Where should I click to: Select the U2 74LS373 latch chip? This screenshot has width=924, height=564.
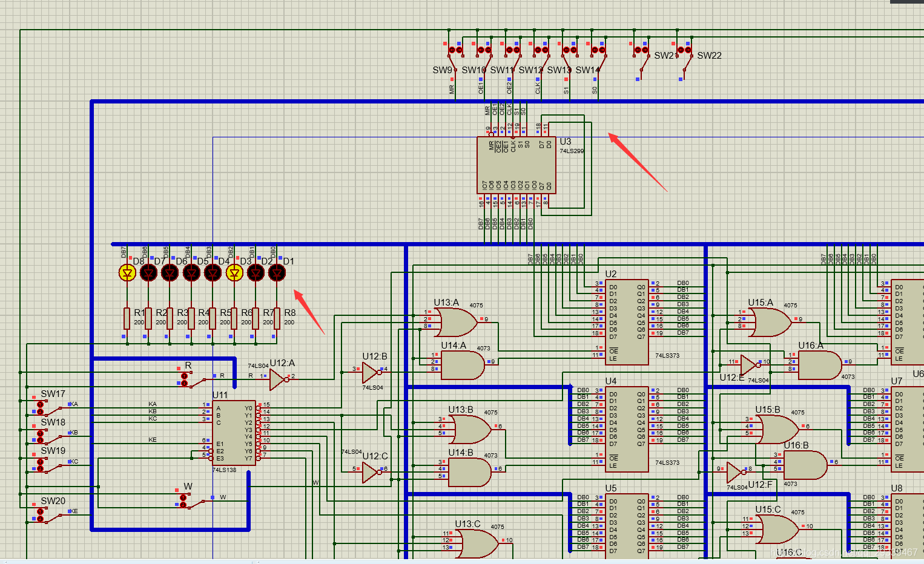pos(627,322)
